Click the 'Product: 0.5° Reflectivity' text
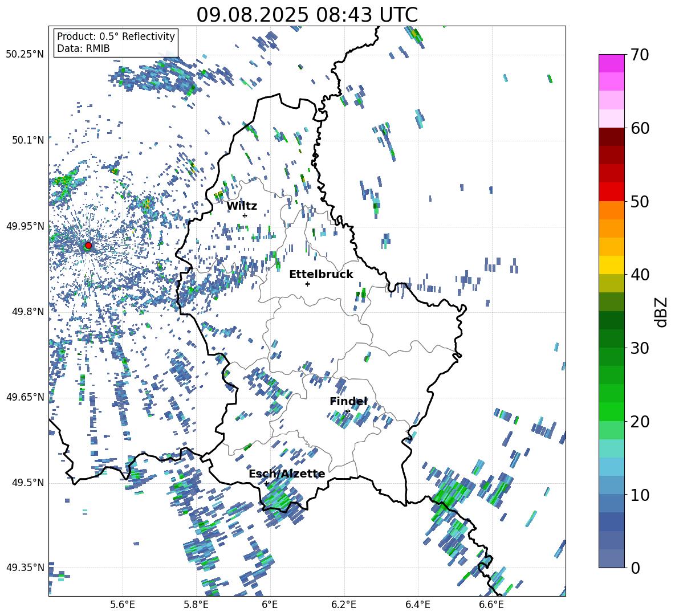This screenshot has height=616, width=675. 116,36
